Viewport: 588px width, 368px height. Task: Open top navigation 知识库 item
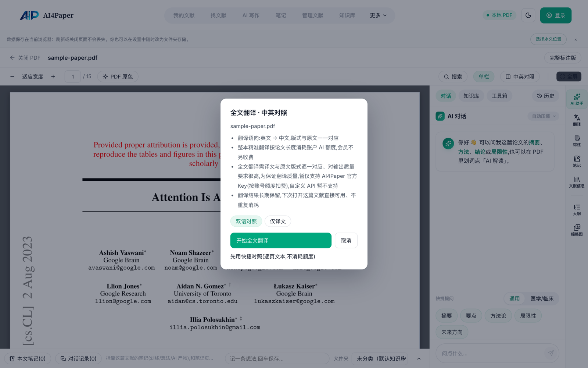click(347, 15)
